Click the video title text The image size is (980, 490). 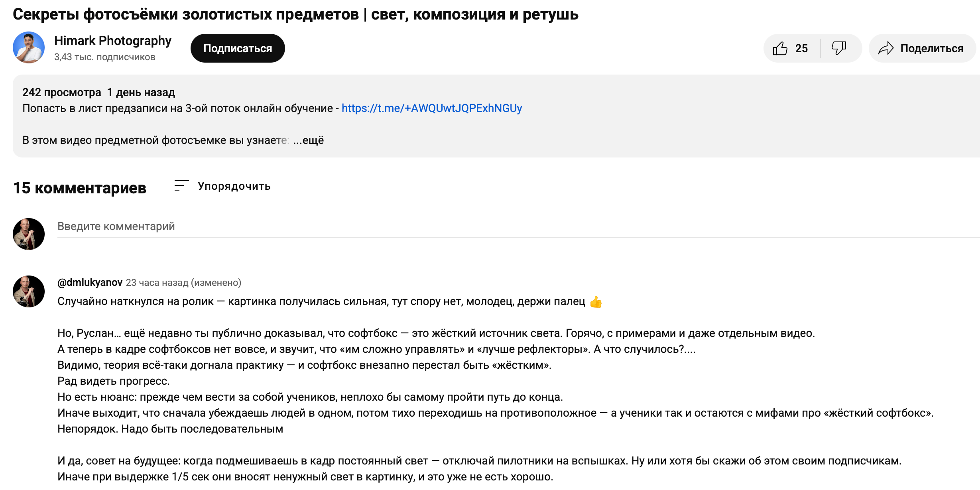295,15
